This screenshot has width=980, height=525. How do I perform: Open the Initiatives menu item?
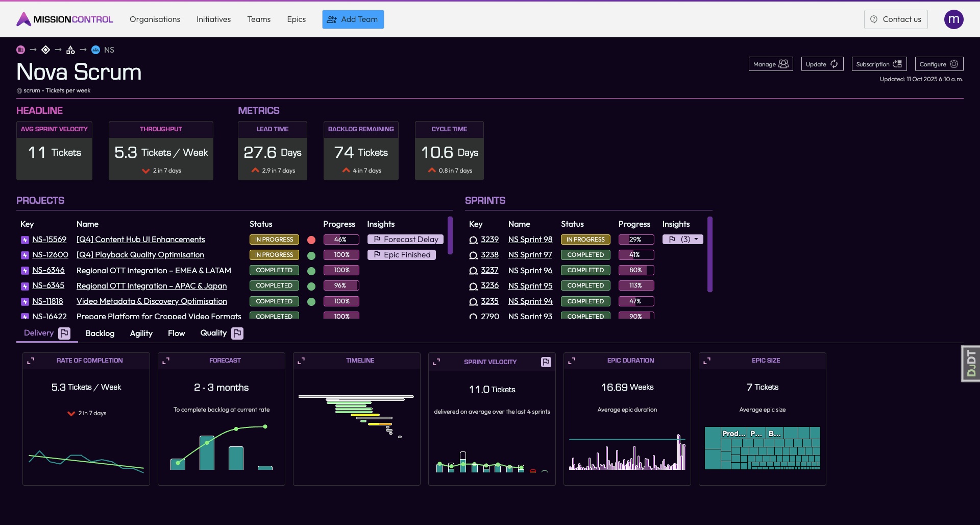pos(213,19)
